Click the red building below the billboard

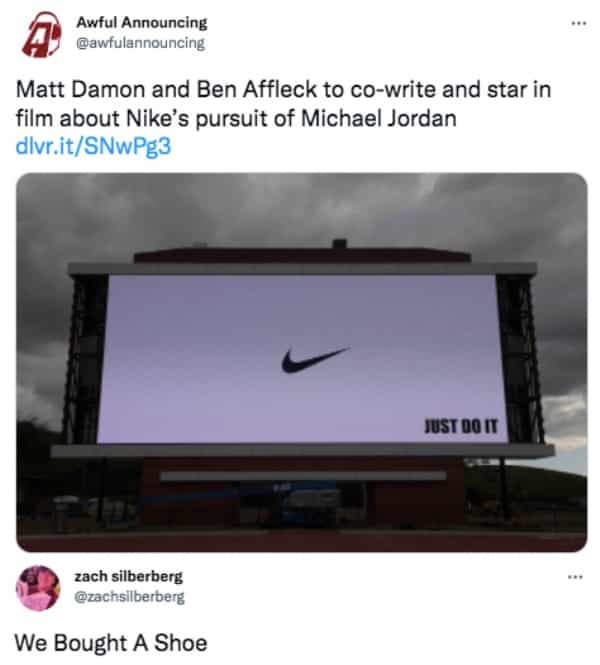click(301, 494)
